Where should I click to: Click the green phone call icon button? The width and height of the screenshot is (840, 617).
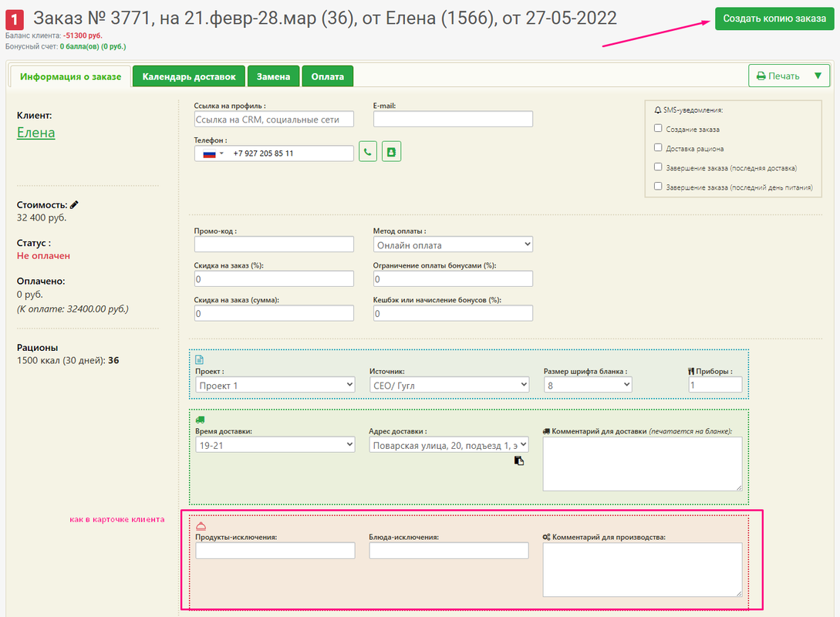(368, 153)
